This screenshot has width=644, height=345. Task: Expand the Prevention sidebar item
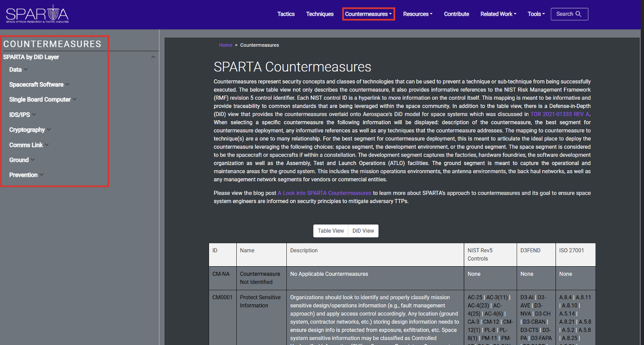pos(26,175)
